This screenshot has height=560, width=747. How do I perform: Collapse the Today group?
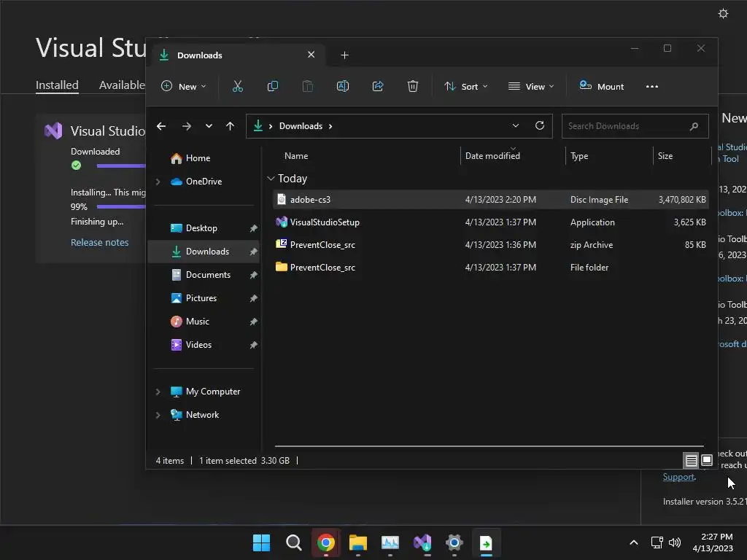coord(271,179)
